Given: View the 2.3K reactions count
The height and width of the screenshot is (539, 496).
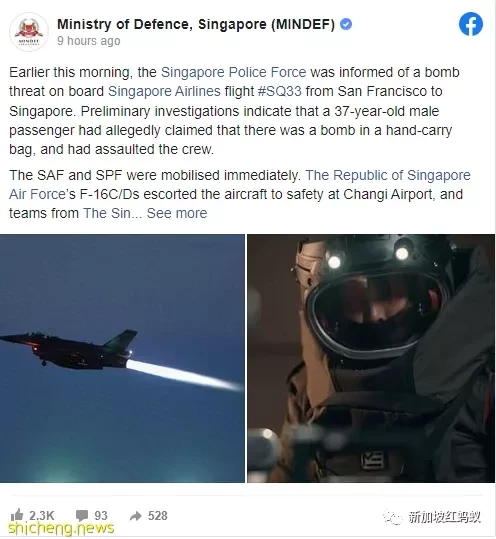Looking at the screenshot, I should [42, 515].
